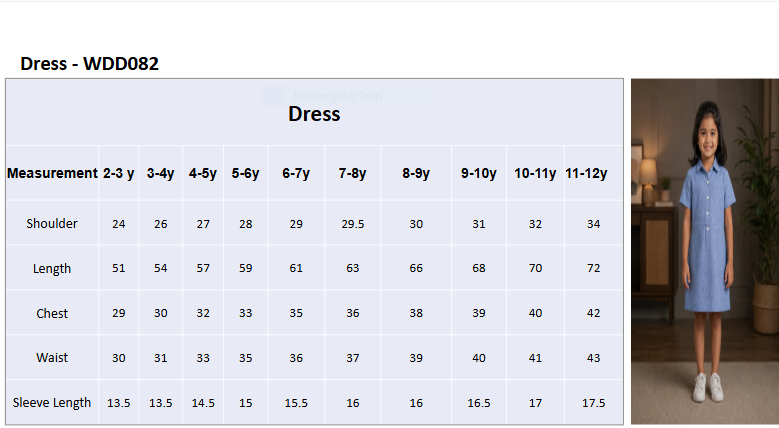The width and height of the screenshot is (779, 428).
Task: Click the Chest row label
Action: pyautogui.click(x=52, y=313)
